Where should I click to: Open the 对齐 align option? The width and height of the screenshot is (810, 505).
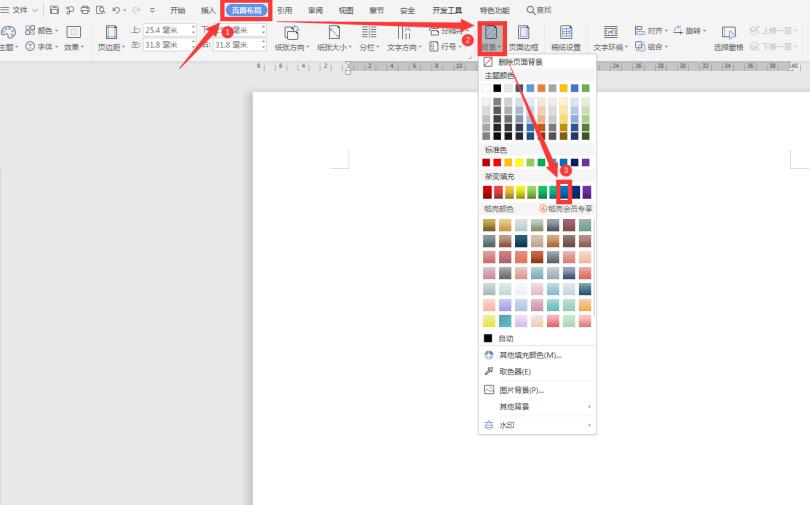651,30
